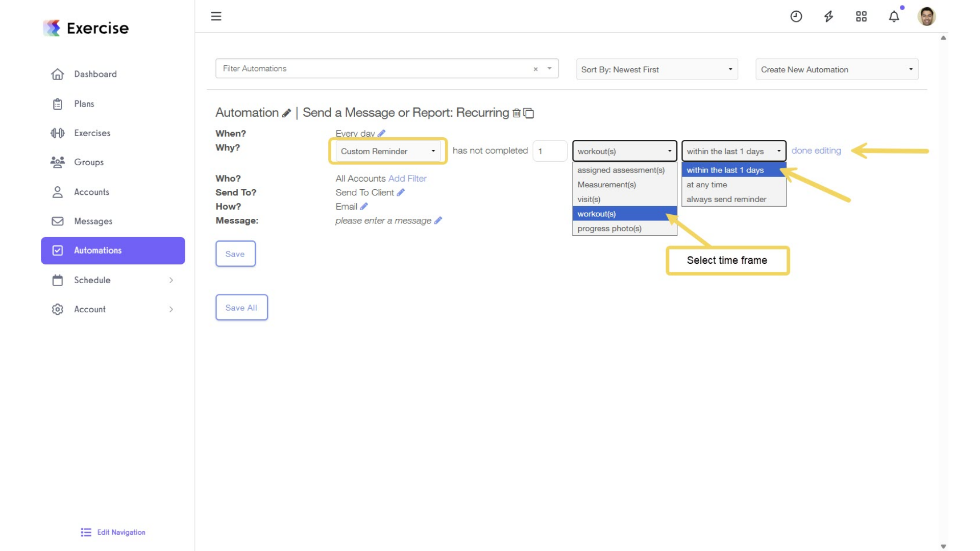This screenshot has height=551, width=980.
Task: Expand the Schedule sidebar submenu
Action: pyautogui.click(x=171, y=280)
